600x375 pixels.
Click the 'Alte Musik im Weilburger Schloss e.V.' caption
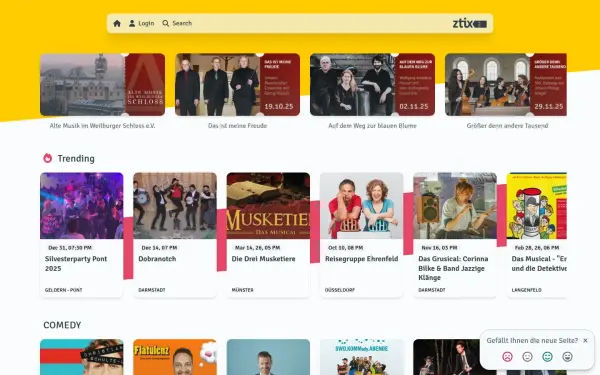[x=103, y=126]
